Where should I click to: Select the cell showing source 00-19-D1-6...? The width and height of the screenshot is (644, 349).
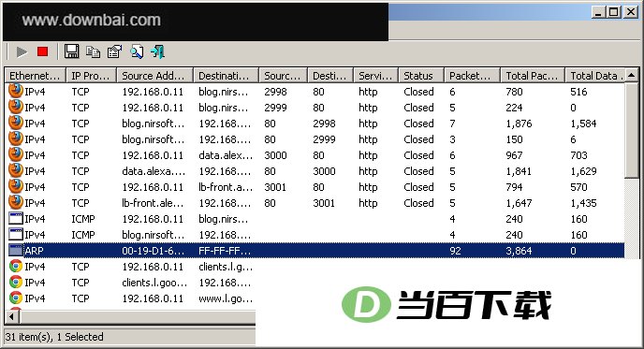(x=153, y=251)
